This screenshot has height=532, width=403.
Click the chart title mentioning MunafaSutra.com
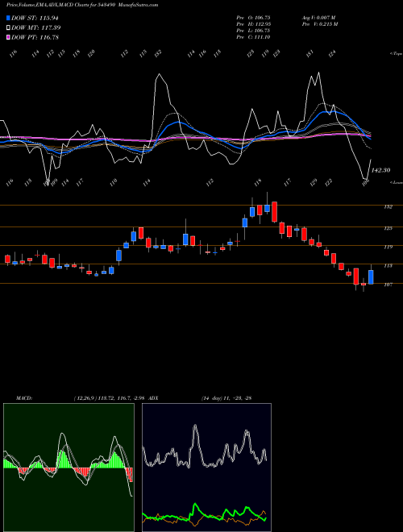pyautogui.click(x=82, y=5)
